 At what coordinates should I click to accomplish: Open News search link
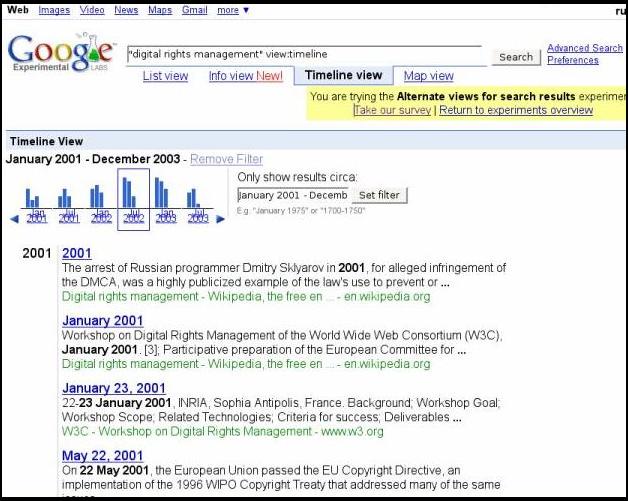pos(126,10)
